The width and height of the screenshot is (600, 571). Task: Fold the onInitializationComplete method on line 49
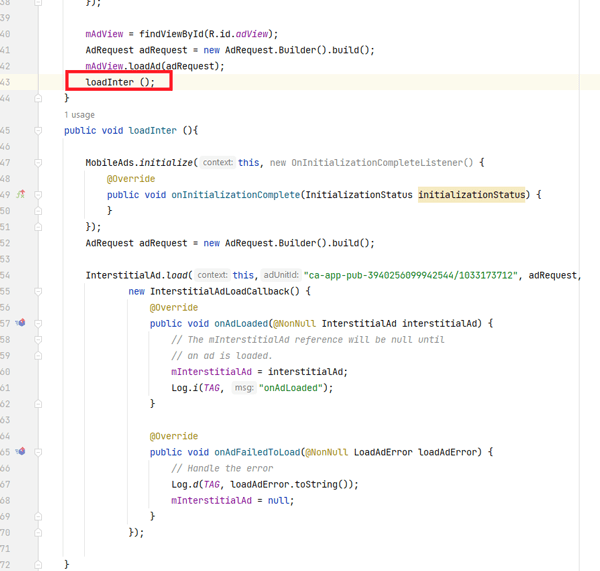(x=38, y=195)
